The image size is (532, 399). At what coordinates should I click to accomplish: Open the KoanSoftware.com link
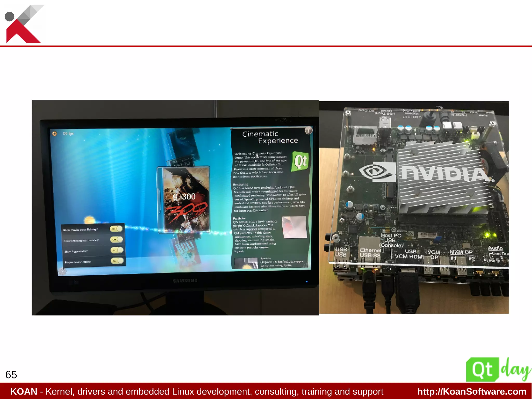tap(471, 391)
